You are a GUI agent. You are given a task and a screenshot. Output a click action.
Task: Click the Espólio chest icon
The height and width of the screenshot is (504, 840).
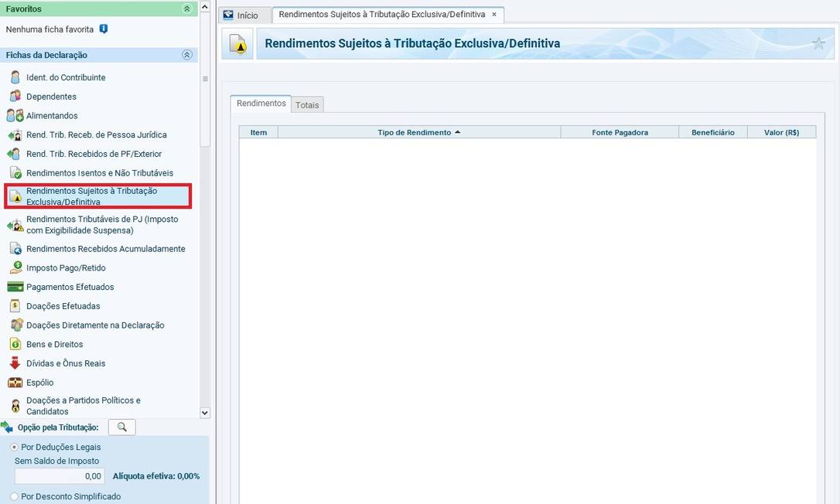pos(15,383)
